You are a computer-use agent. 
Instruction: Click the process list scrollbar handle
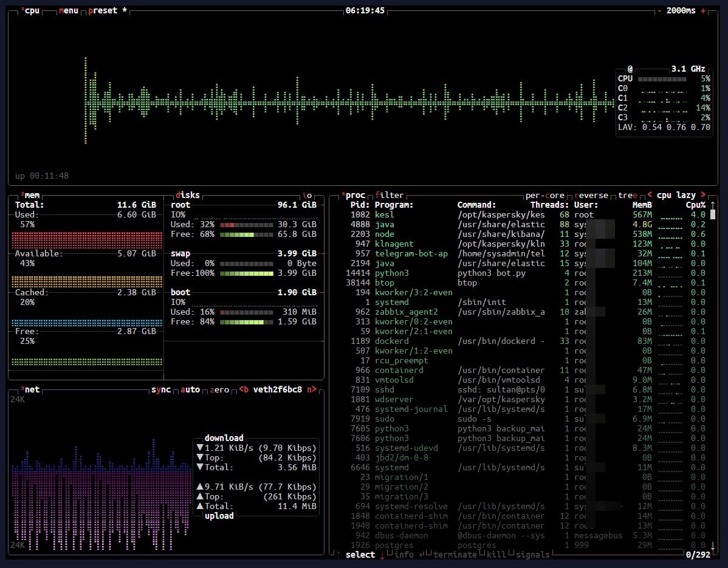point(713,214)
